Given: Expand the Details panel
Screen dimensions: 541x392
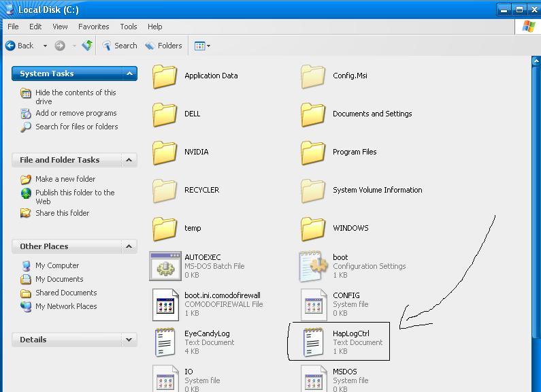Looking at the screenshot, I should pos(129,340).
